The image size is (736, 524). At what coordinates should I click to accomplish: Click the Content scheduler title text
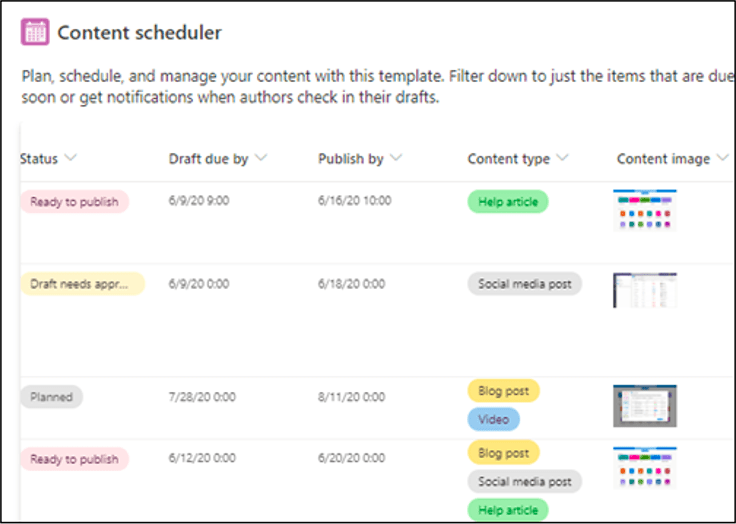coord(139,32)
